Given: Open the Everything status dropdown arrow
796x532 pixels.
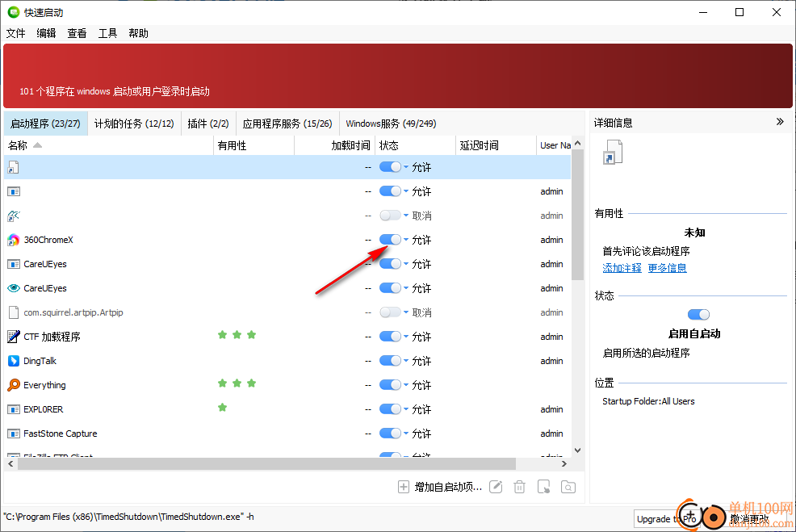Looking at the screenshot, I should point(406,385).
